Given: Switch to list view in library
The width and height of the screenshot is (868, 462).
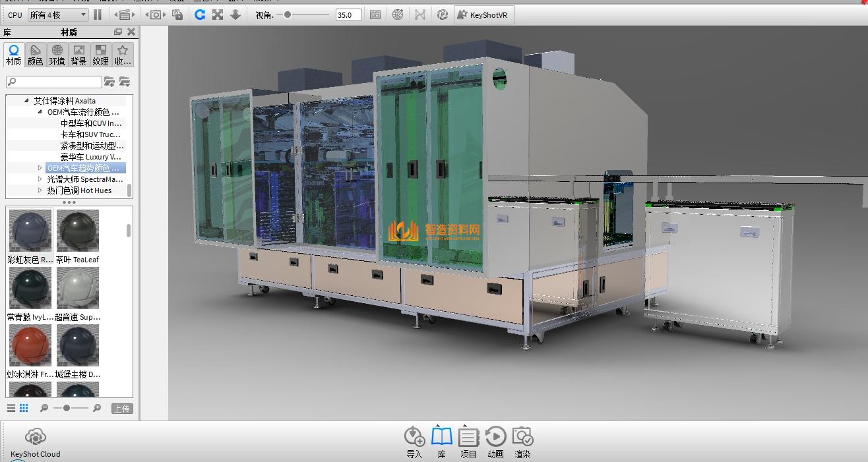Looking at the screenshot, I should click(x=11, y=409).
